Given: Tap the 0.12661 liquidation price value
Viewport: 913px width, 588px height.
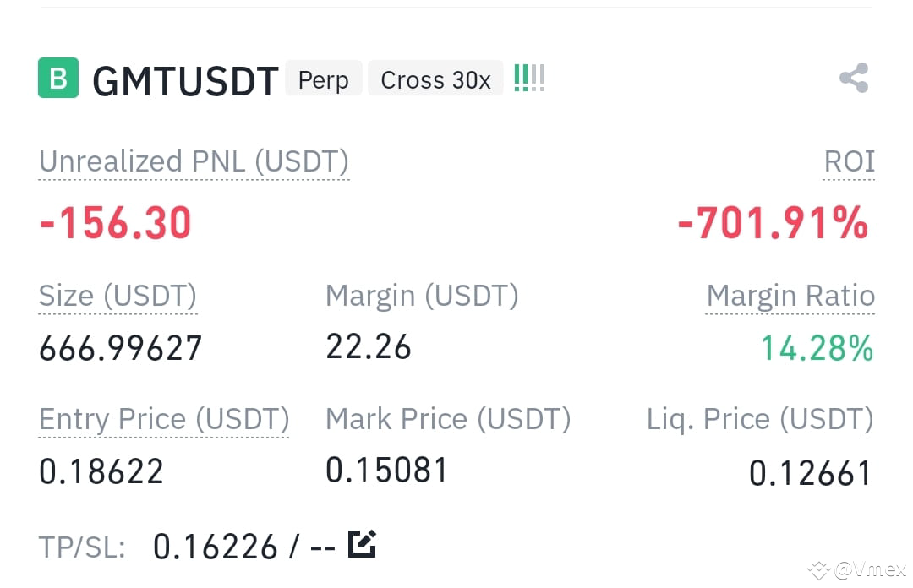Looking at the screenshot, I should point(810,473).
